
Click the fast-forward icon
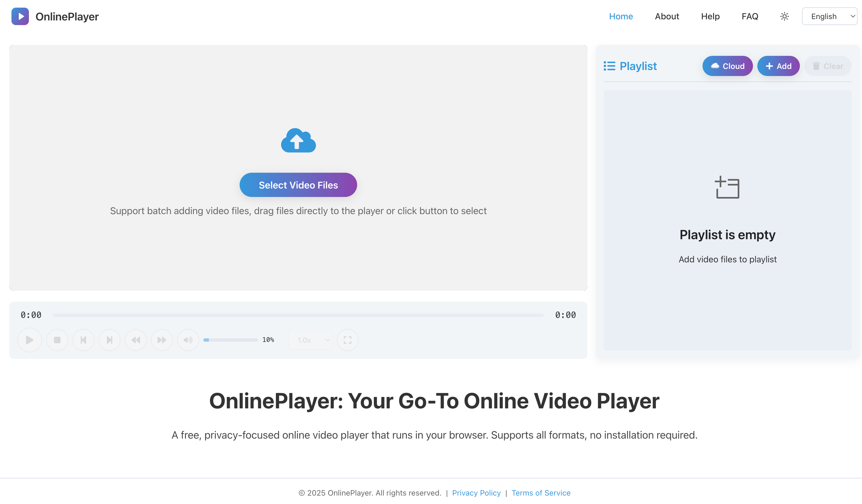[162, 339]
